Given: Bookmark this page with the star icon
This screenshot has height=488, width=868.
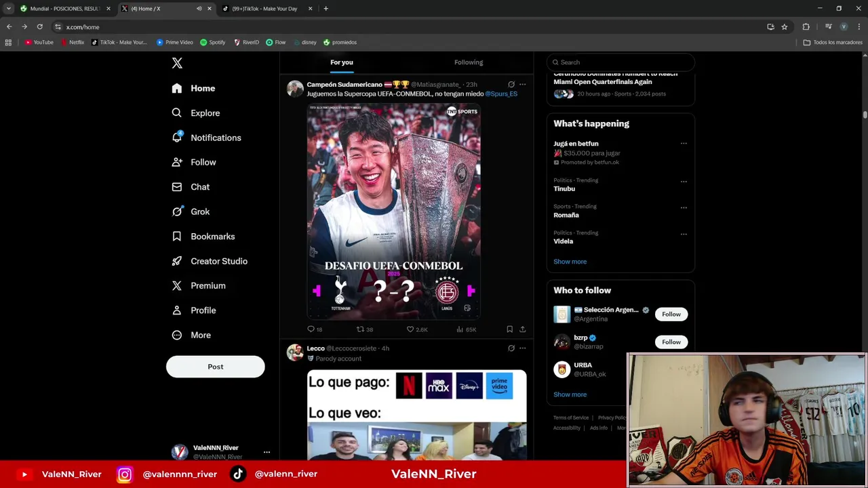Looking at the screenshot, I should click(785, 27).
